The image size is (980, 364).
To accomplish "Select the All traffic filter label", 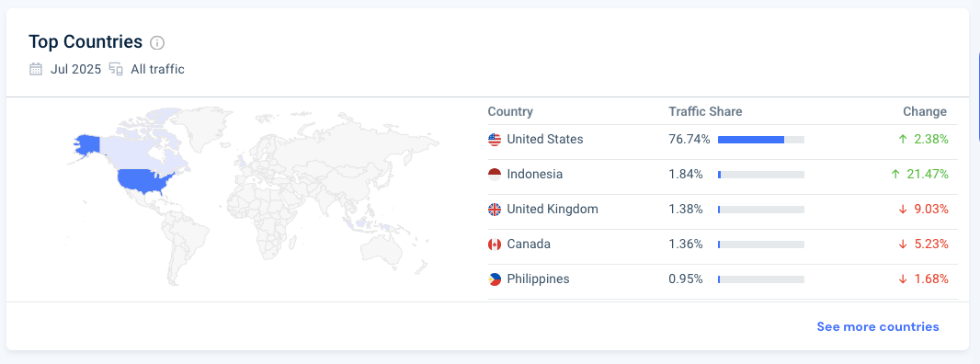I will pyautogui.click(x=157, y=70).
